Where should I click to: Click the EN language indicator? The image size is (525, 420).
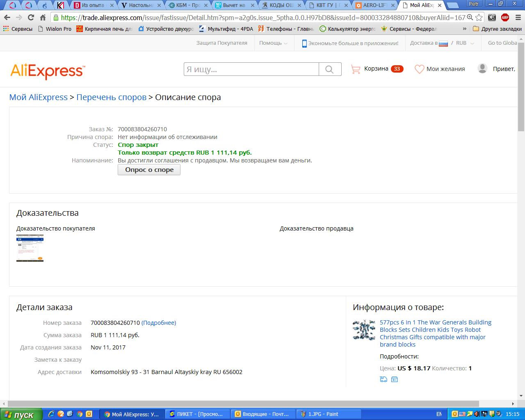coord(439,414)
